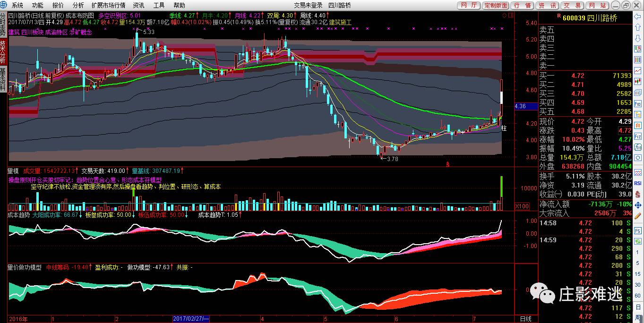Click the 资讯 button at top right
The image size is (644, 323).
click(547, 5)
